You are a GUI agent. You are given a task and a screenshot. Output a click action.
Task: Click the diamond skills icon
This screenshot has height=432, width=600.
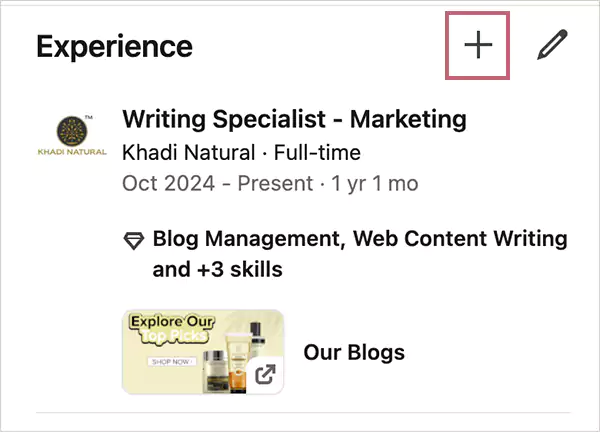133,241
